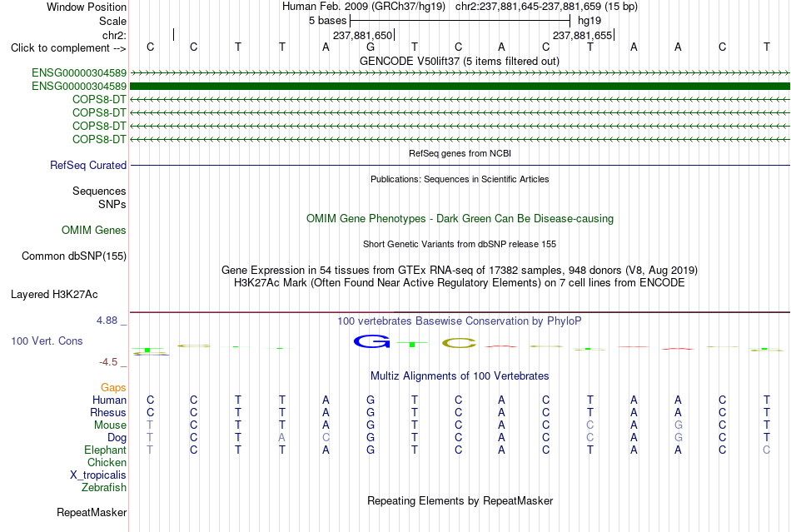Viewport: 791px width, 532px height.
Task: Click the chr2:237,881,645-237,881,659 (15 bp) text
Action: pos(546,7)
